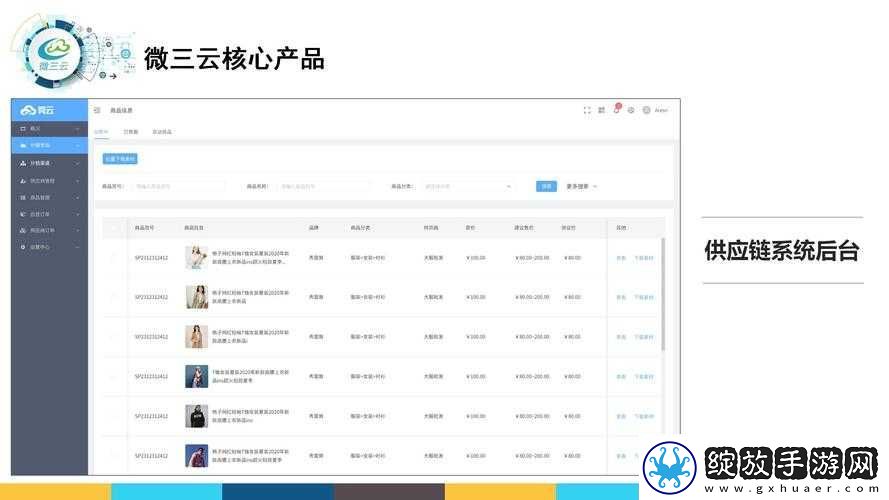This screenshot has width=889, height=500.
Task: Click the product table vertical scrollbar
Action: [663, 294]
